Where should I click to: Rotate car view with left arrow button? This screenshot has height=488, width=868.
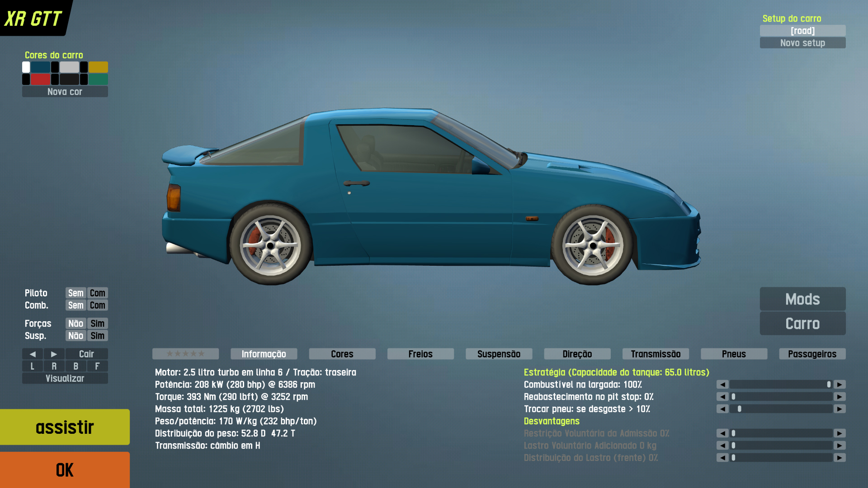pos(33,354)
